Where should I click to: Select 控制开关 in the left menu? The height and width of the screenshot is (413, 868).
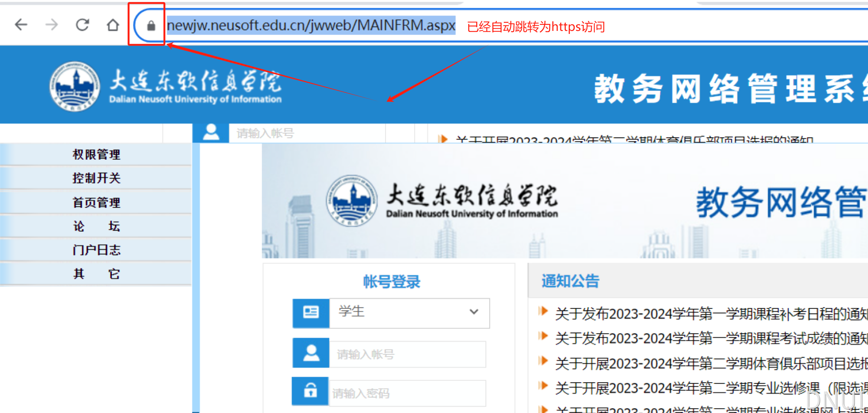coord(96,178)
